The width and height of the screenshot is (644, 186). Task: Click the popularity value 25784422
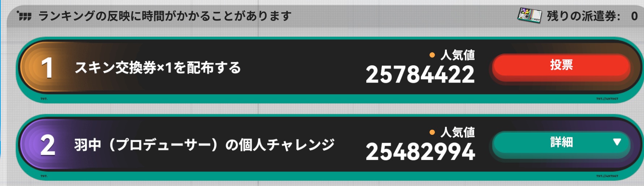[x=420, y=75]
